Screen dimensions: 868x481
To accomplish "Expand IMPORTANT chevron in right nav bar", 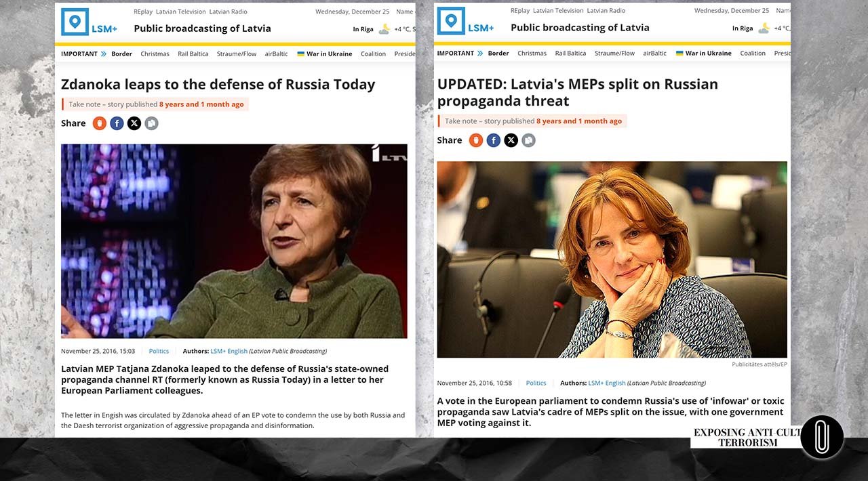I will tap(480, 53).
